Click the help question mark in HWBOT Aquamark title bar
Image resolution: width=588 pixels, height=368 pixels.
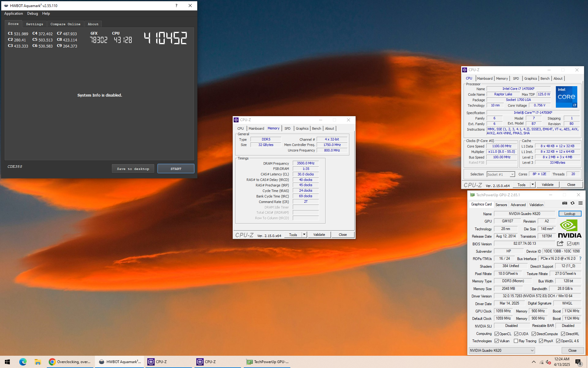pos(176,6)
